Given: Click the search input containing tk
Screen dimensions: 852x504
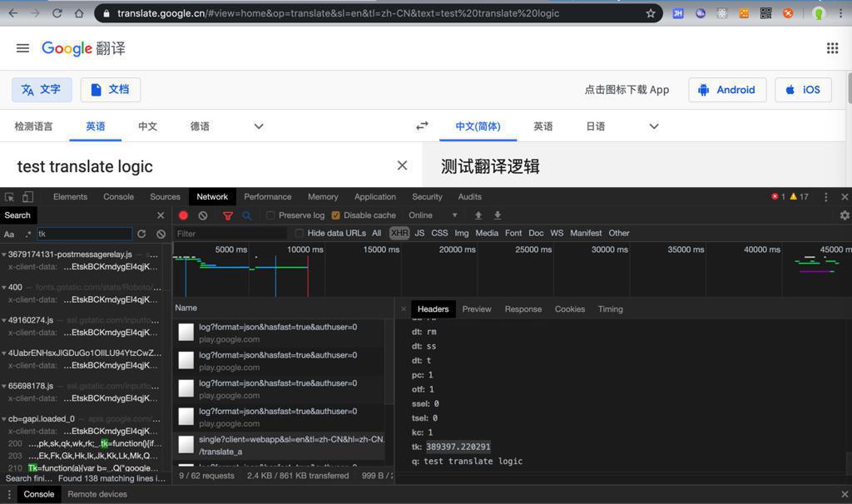Looking at the screenshot, I should pos(84,234).
